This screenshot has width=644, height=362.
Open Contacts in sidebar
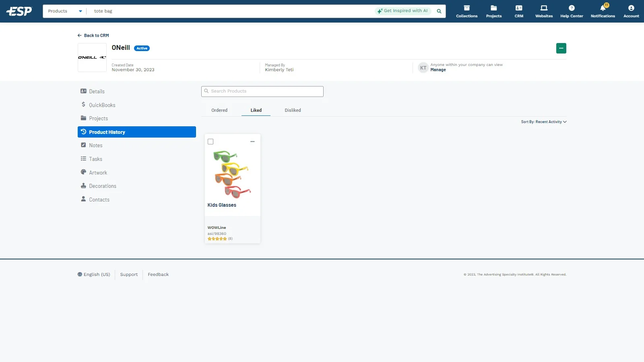(137, 200)
